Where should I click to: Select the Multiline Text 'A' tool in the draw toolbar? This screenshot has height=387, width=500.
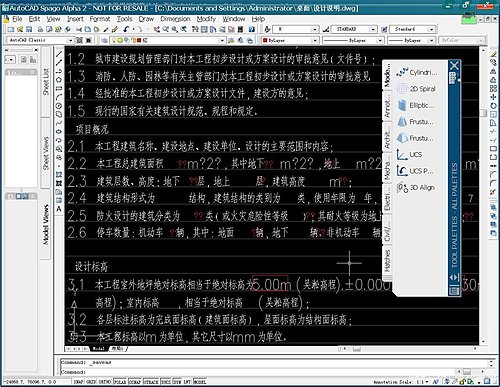[59, 209]
